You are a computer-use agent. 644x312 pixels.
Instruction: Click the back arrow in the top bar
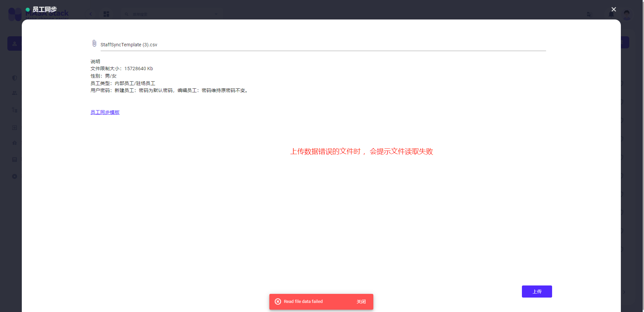[x=91, y=14]
